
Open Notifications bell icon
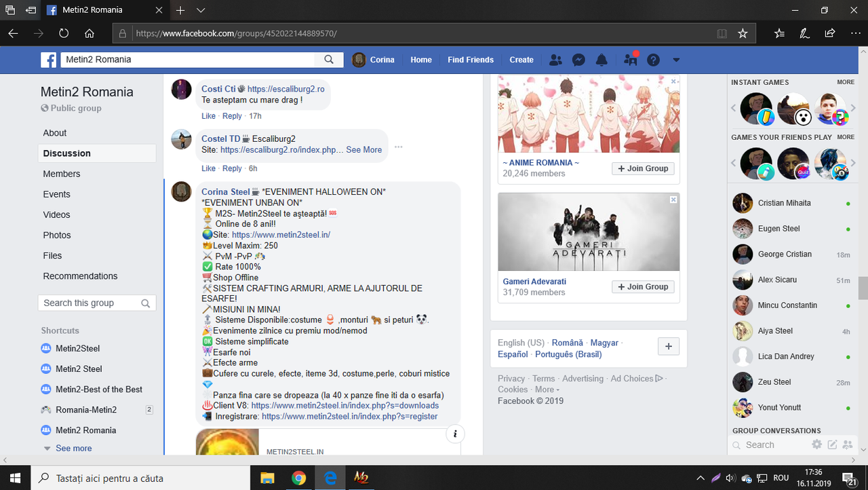tap(601, 60)
